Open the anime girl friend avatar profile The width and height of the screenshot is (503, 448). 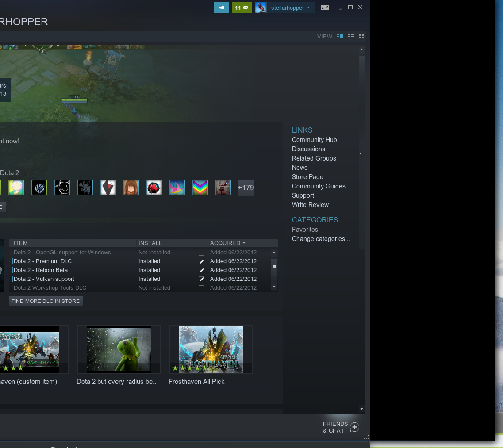coord(131,188)
